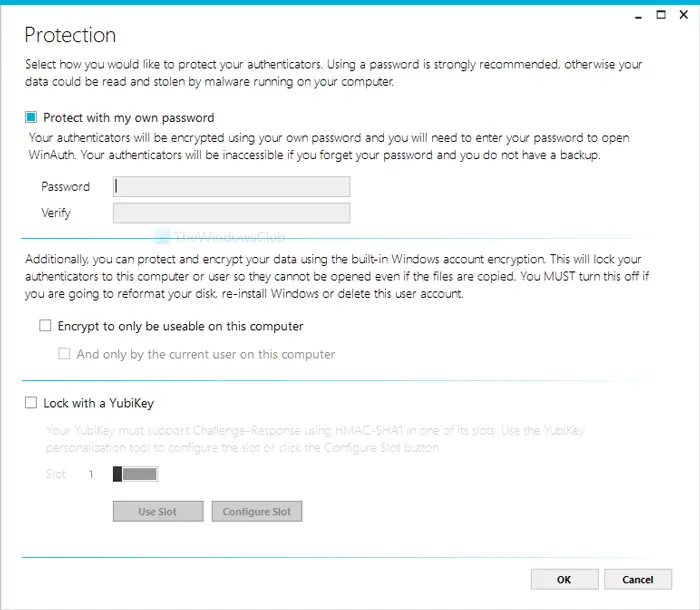This screenshot has width=700, height=610.
Task: Close the Protection window
Action: click(683, 15)
